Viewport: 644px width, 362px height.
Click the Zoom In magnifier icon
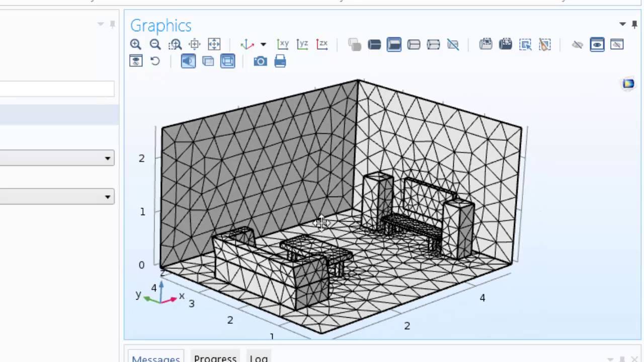point(135,44)
